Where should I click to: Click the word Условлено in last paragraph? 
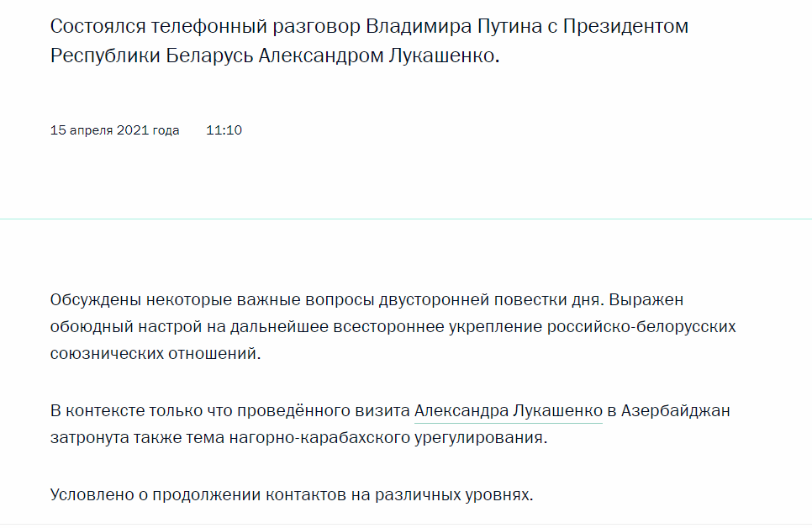click(x=91, y=495)
